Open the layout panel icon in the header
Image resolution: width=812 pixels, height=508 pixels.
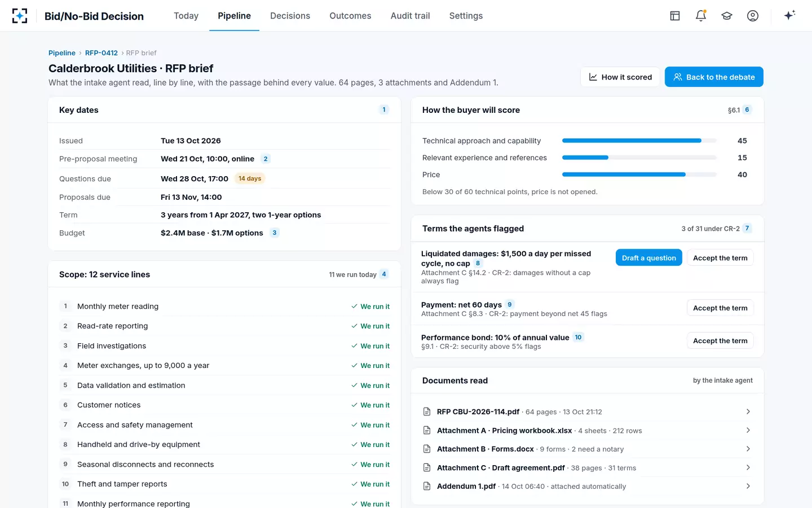(675, 16)
